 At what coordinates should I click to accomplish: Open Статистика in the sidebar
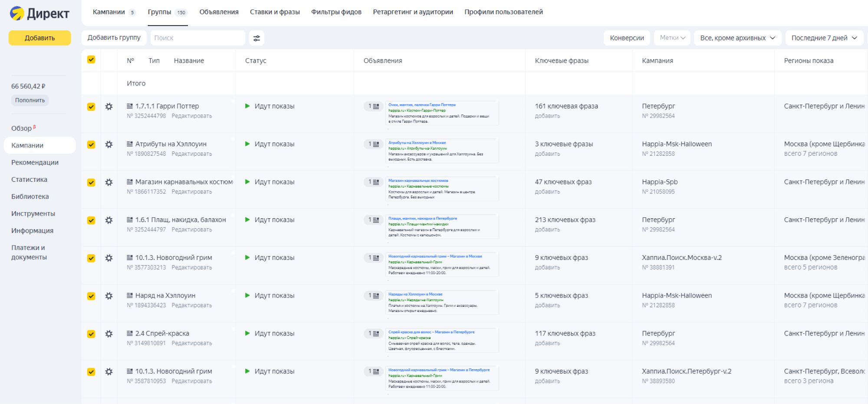(x=29, y=179)
